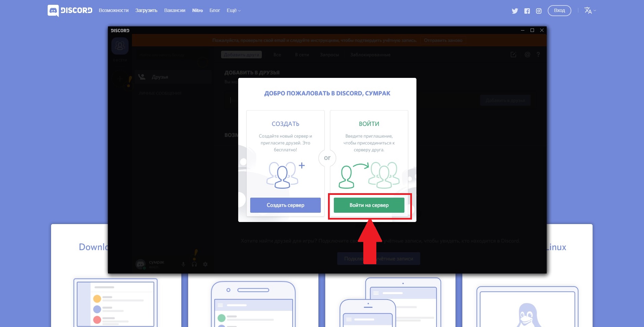This screenshot has width=644, height=327.
Task: Close the Discord app window
Action: click(x=542, y=30)
